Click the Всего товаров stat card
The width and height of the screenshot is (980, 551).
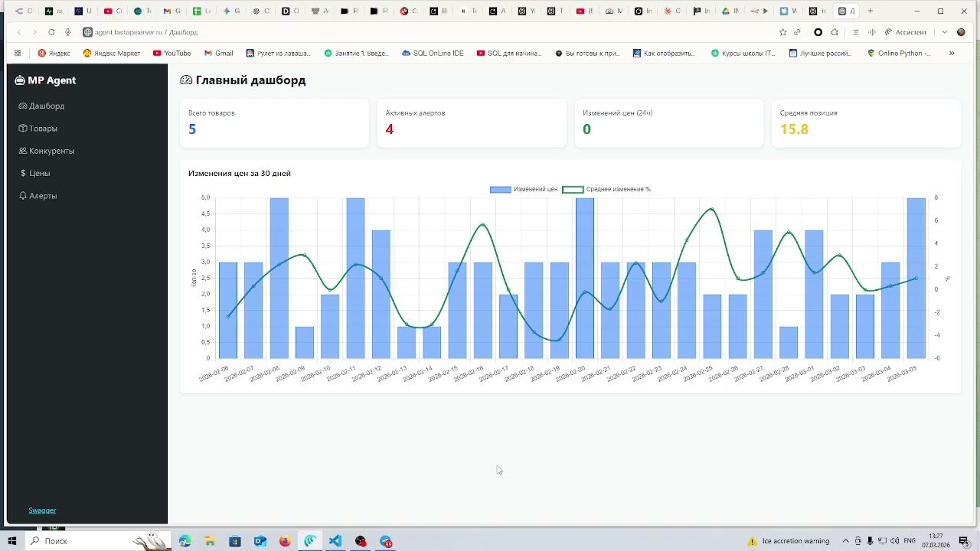tap(274, 123)
